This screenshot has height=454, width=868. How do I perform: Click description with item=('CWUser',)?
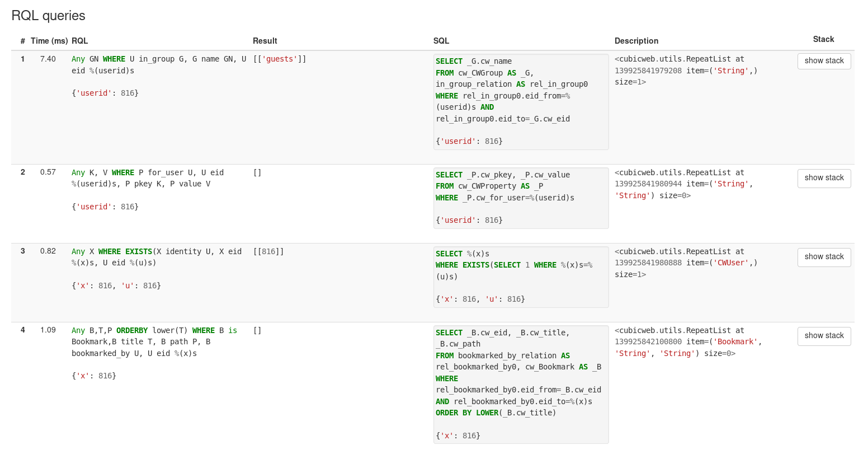[x=686, y=263]
